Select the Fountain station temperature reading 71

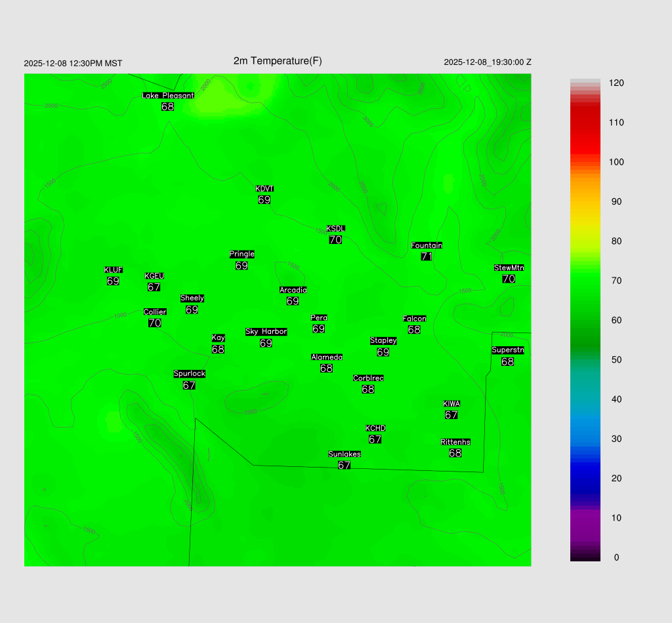coord(427,256)
